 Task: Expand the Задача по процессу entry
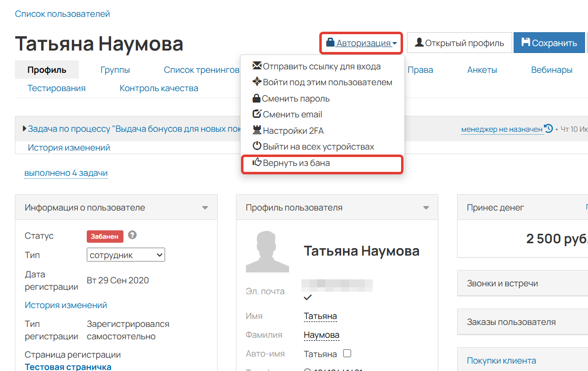pyautogui.click(x=24, y=128)
